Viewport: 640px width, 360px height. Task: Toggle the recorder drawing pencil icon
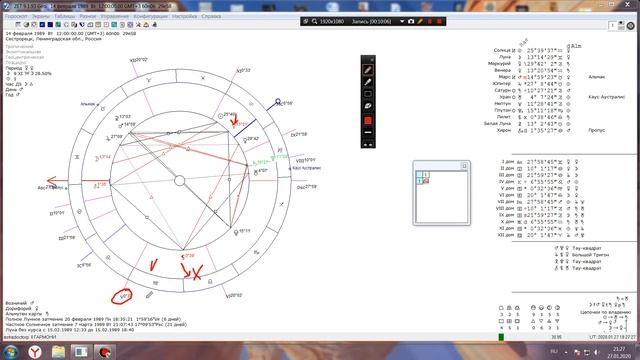[x=420, y=21]
